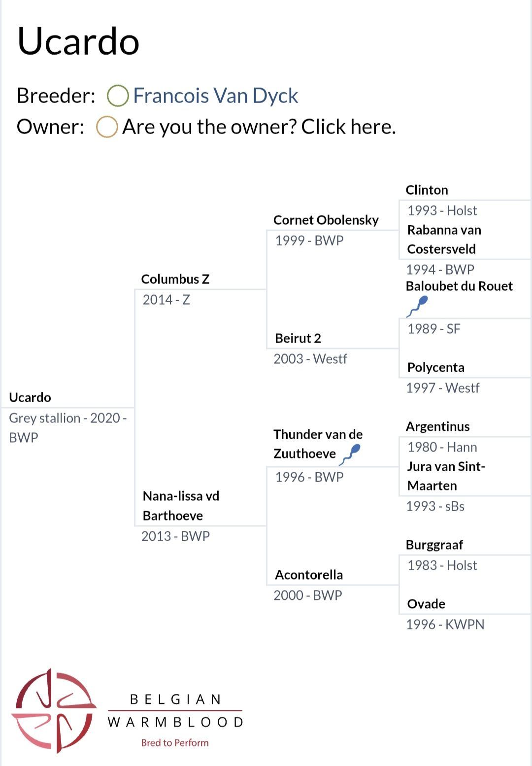This screenshot has height=766, width=532.
Task: Click the tan circle icon beside Owner
Action: point(107,127)
